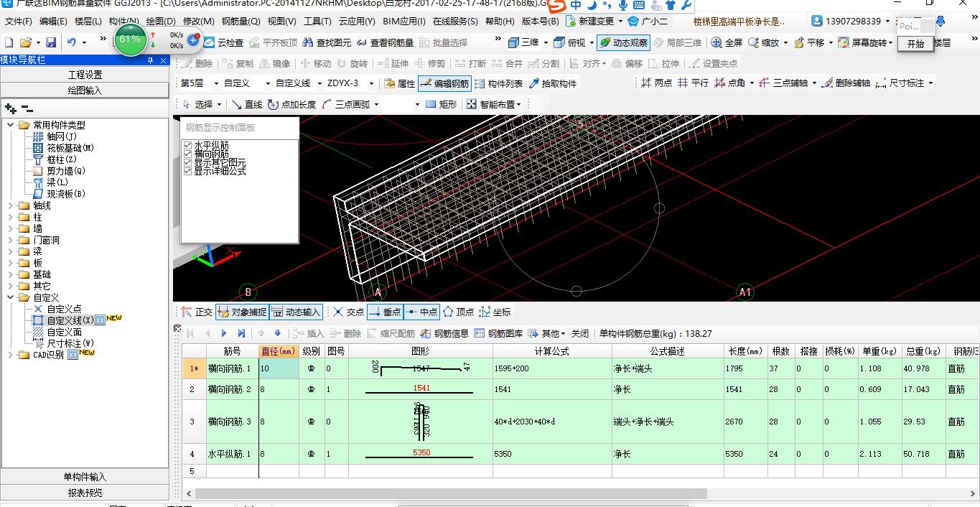Jump to last rebar record arrow

241,334
